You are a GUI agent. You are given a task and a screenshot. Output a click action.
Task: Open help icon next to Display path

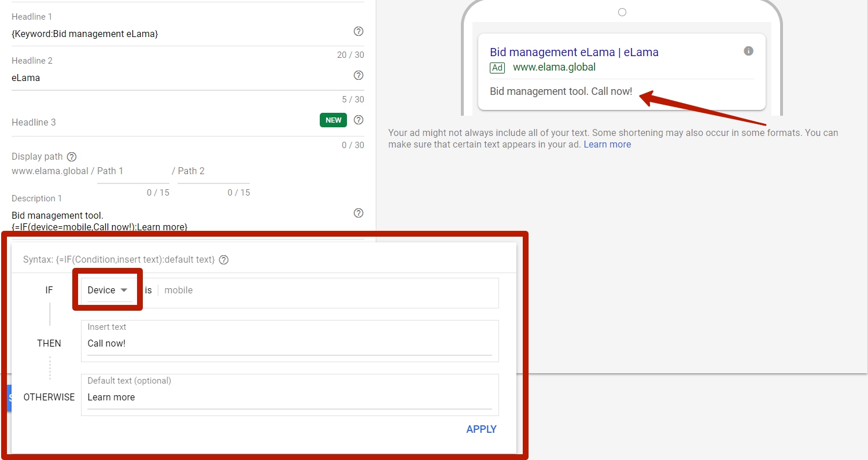(x=72, y=156)
